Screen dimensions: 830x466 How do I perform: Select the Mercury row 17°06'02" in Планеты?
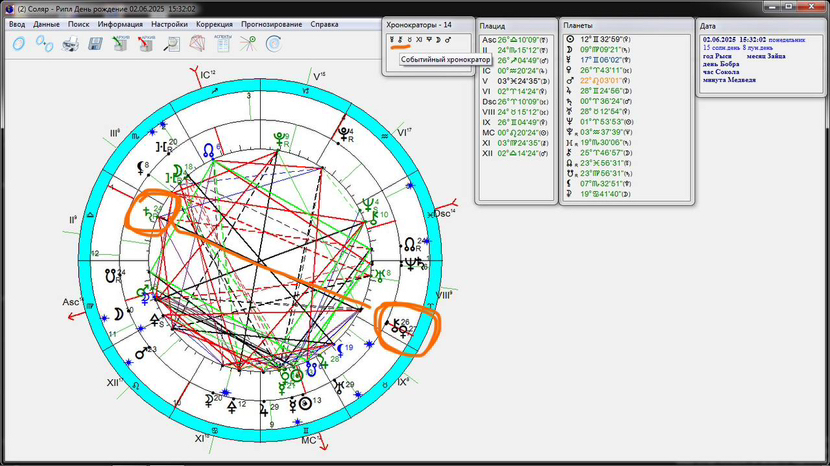coord(599,60)
